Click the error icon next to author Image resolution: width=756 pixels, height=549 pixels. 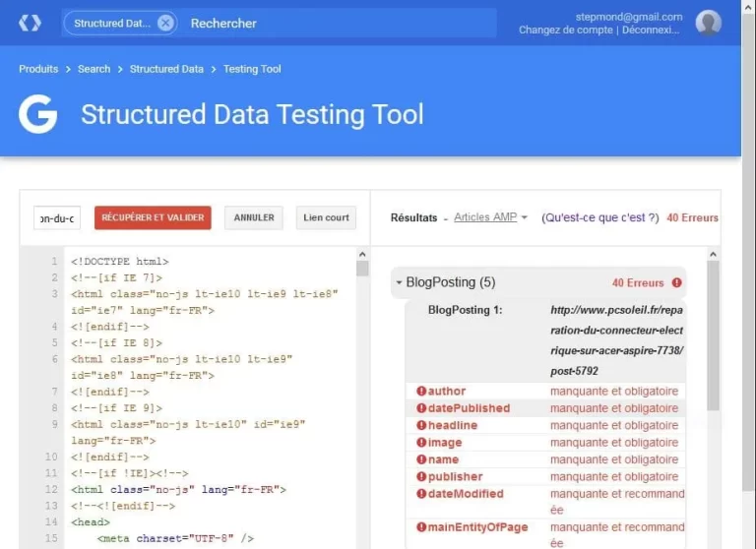pyautogui.click(x=421, y=391)
